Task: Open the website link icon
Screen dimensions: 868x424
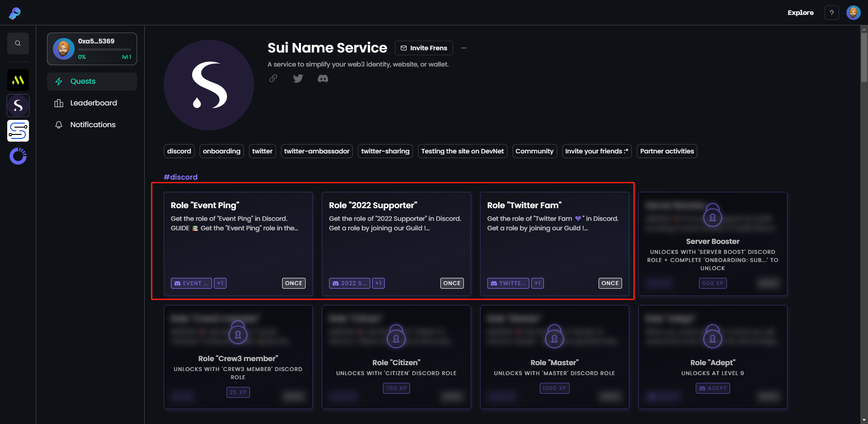Action: pos(273,78)
